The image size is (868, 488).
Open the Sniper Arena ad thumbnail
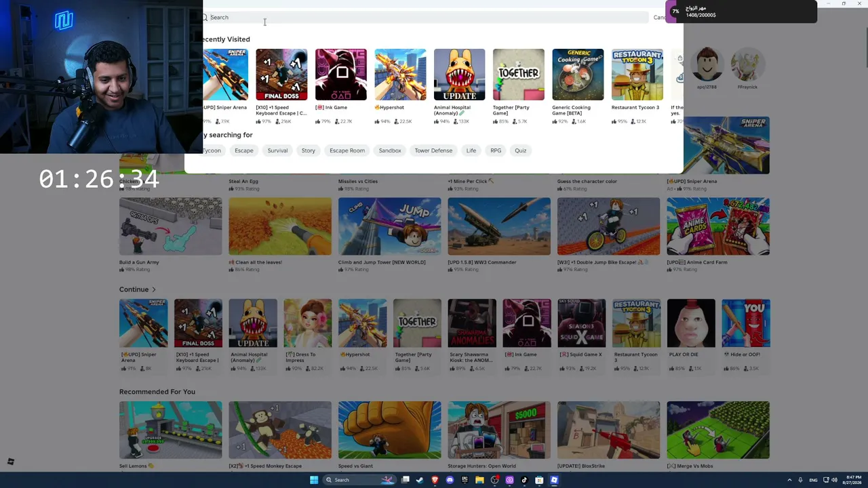[718, 145]
